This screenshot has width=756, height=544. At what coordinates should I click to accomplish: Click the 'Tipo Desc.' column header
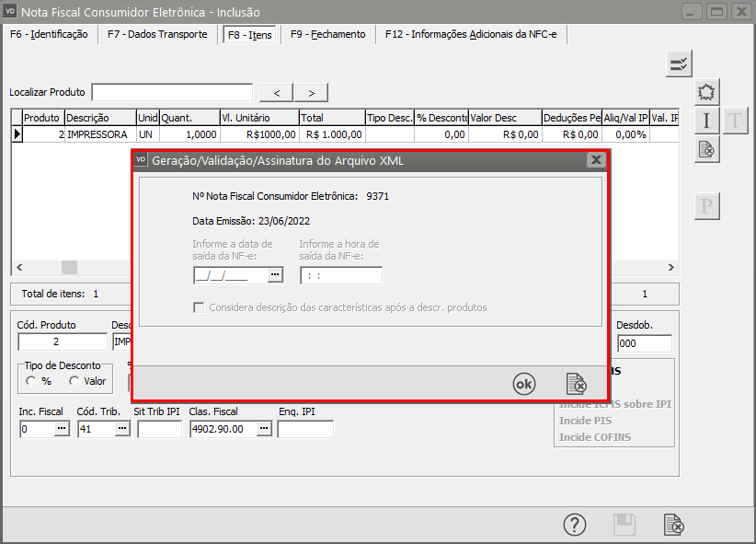pyautogui.click(x=390, y=118)
